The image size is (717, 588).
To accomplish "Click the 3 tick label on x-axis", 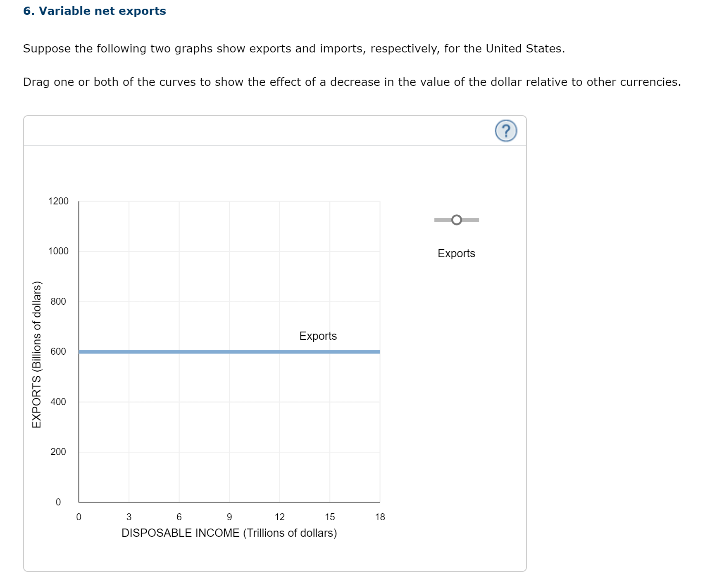I will [129, 517].
